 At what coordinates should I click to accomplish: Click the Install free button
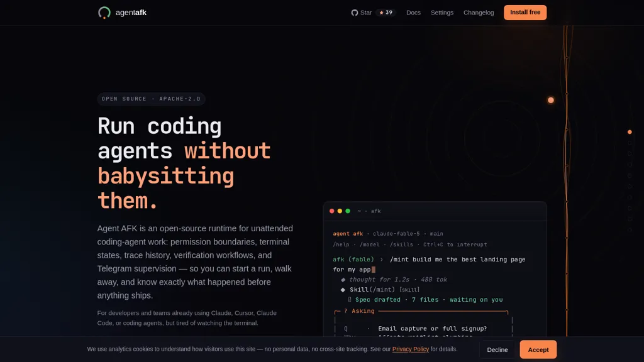(525, 13)
